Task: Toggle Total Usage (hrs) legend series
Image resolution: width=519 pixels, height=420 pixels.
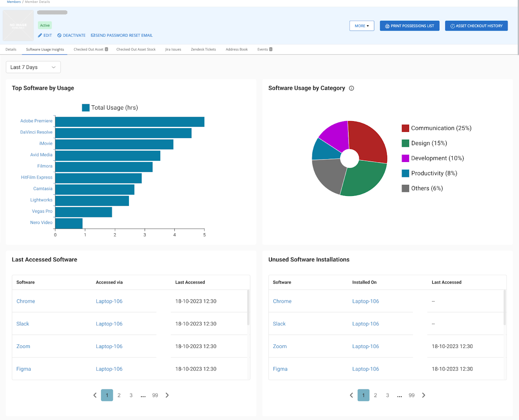Action: click(x=86, y=108)
